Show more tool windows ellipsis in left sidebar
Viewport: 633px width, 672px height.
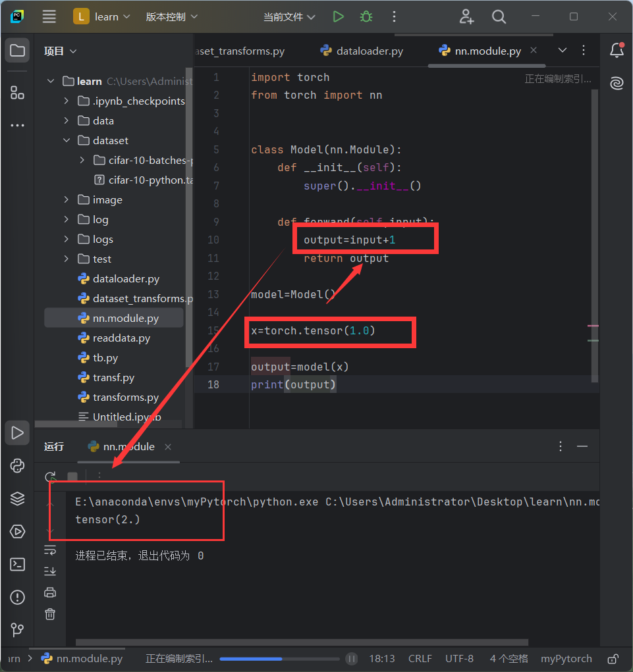tap(17, 125)
